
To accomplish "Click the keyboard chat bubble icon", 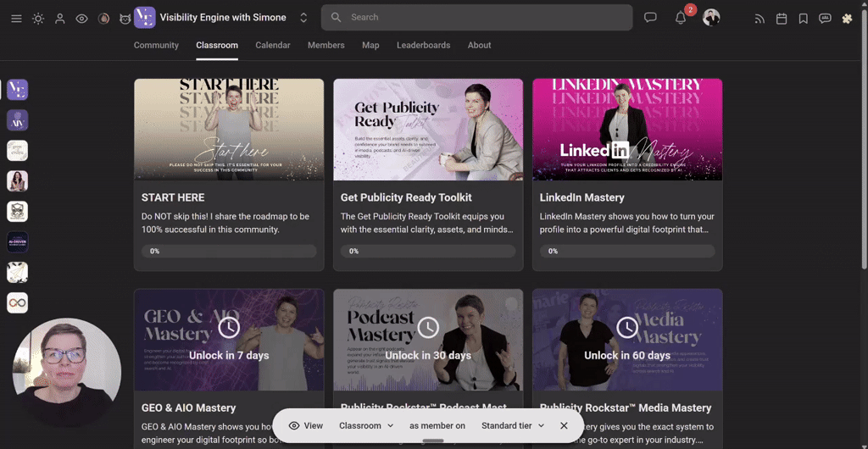I will click(x=825, y=19).
